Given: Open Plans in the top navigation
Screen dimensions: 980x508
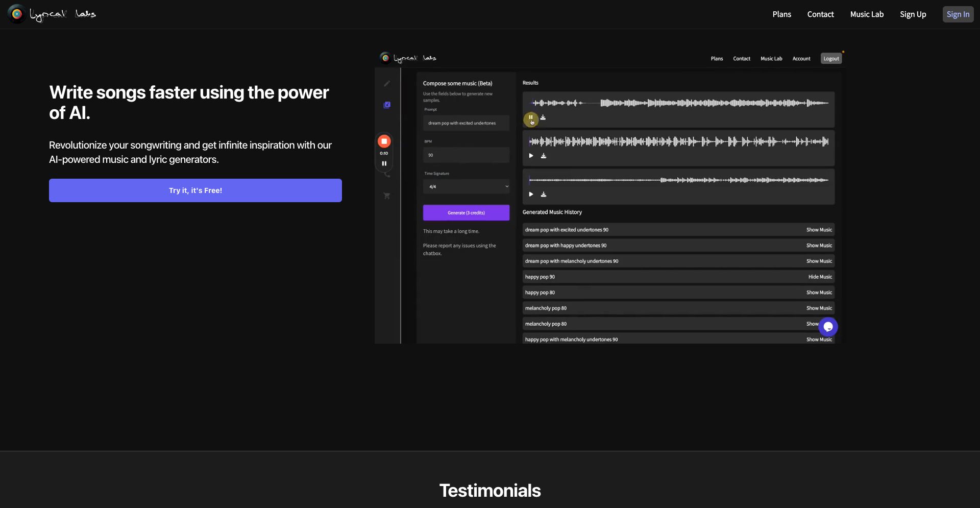Looking at the screenshot, I should [781, 14].
